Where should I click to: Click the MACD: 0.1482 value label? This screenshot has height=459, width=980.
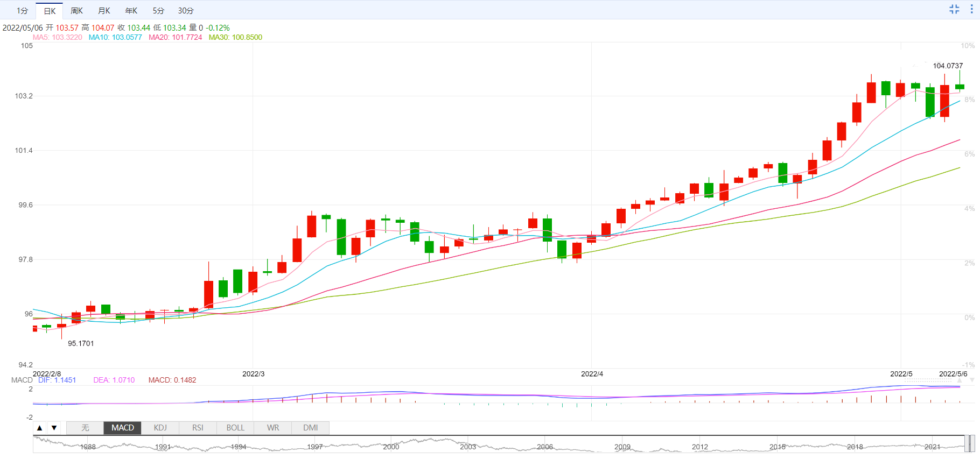[172, 380]
